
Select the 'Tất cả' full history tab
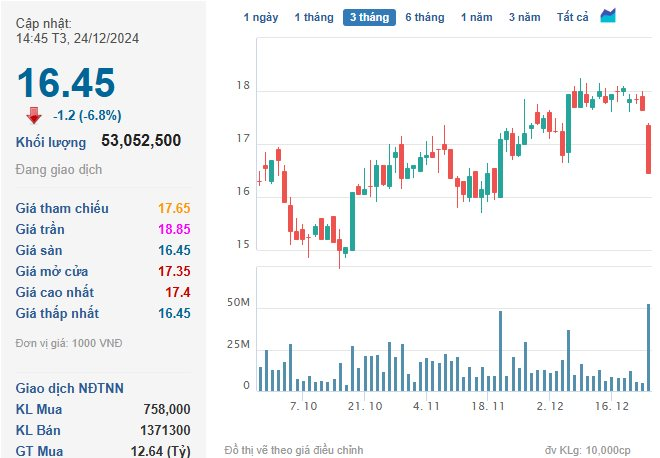572,17
